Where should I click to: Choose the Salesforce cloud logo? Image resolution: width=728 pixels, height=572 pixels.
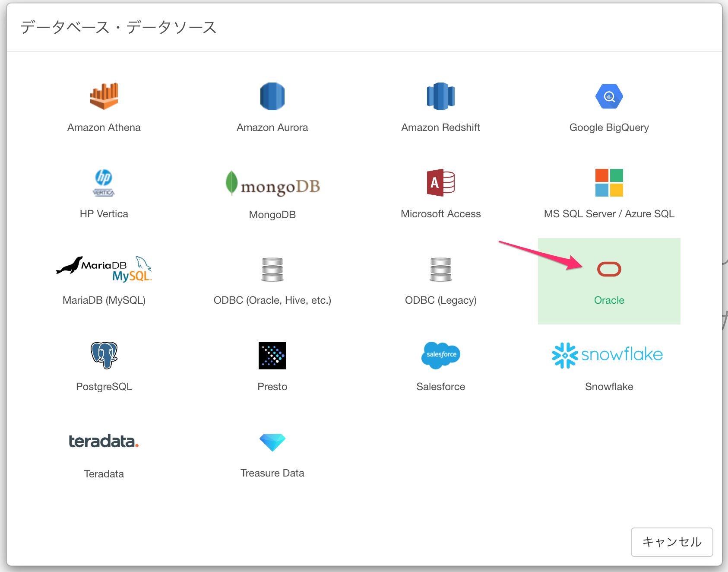click(x=441, y=356)
